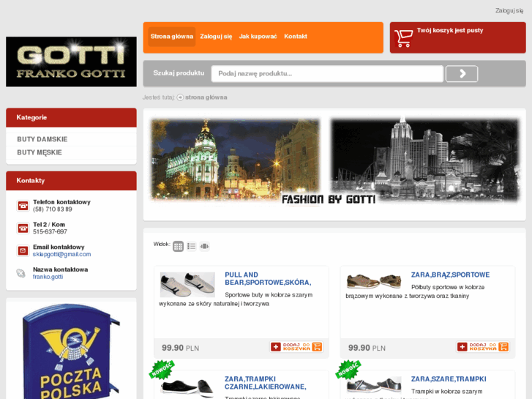Image resolution: width=532 pixels, height=399 pixels.
Task: Click the Tel 2 / Kom phone icon
Action: [23, 228]
